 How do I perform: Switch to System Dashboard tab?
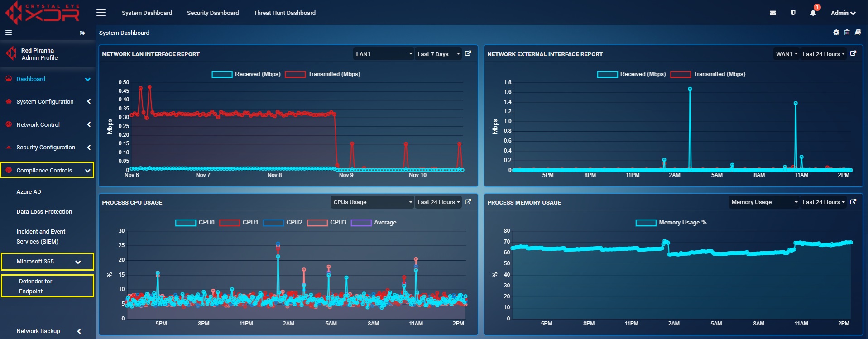tap(147, 13)
